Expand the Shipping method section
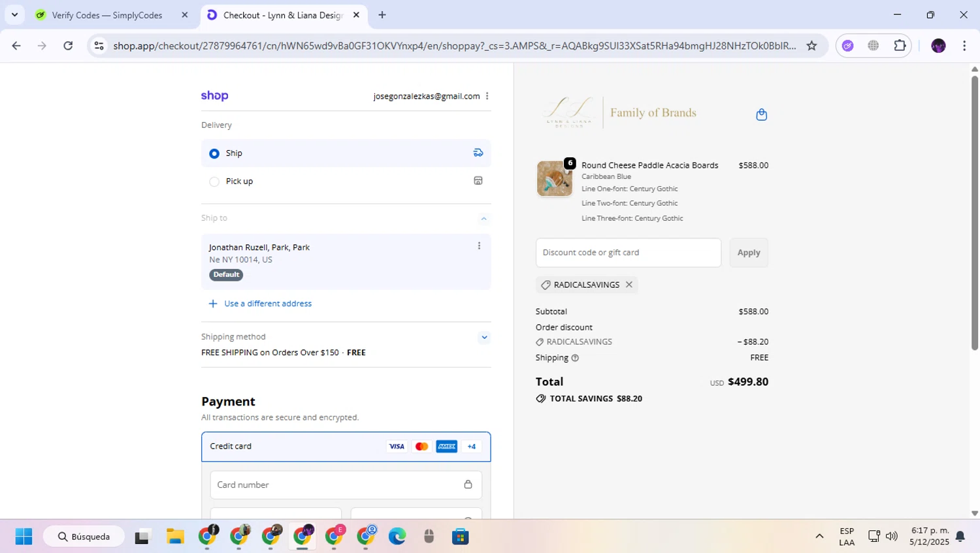Screen dimensions: 980x553 point(483,338)
